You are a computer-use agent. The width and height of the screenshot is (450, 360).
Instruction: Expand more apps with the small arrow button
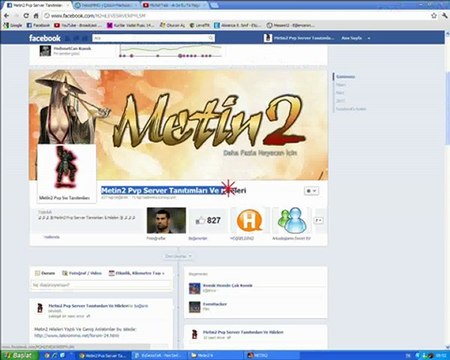(x=319, y=220)
